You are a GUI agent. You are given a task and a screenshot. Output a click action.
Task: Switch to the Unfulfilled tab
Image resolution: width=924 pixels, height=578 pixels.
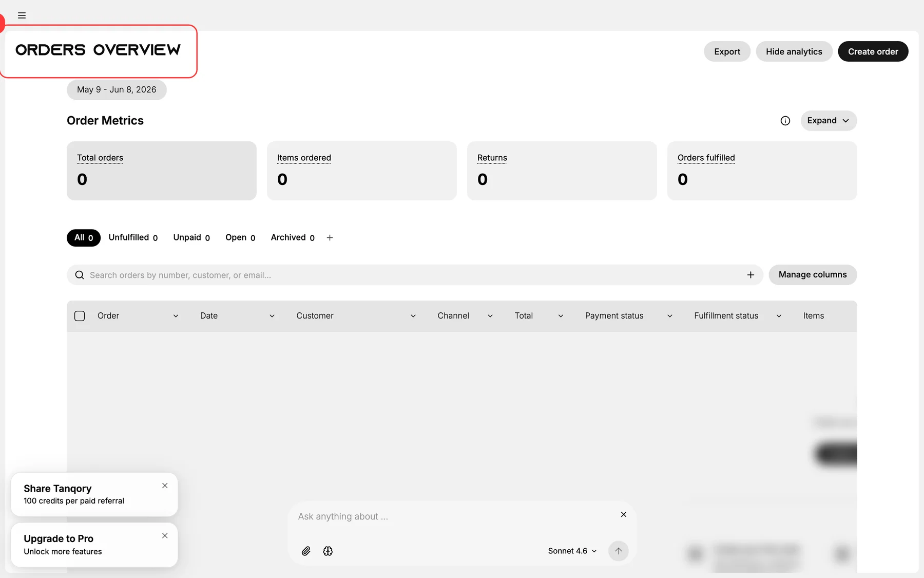pyautogui.click(x=133, y=237)
